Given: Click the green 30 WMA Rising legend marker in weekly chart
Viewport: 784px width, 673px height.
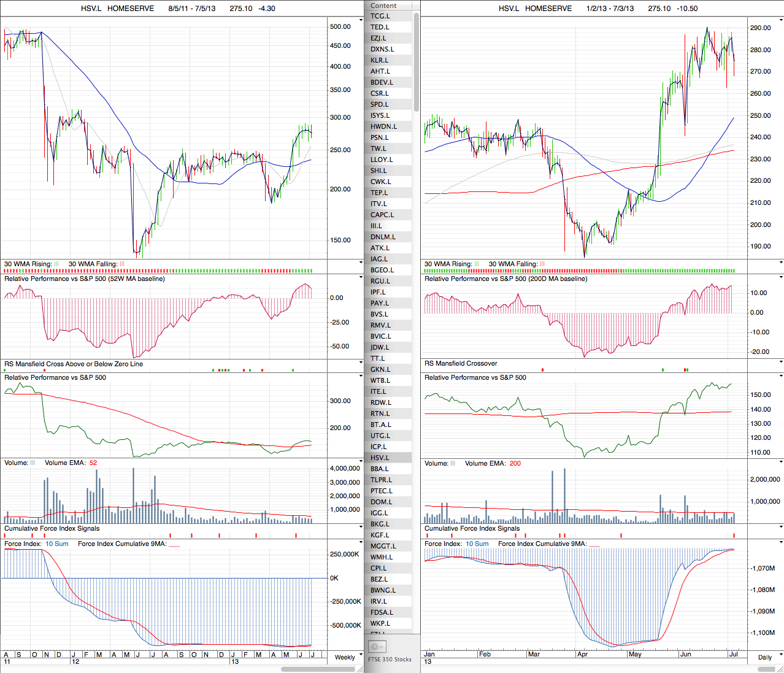Looking at the screenshot, I should tap(57, 264).
